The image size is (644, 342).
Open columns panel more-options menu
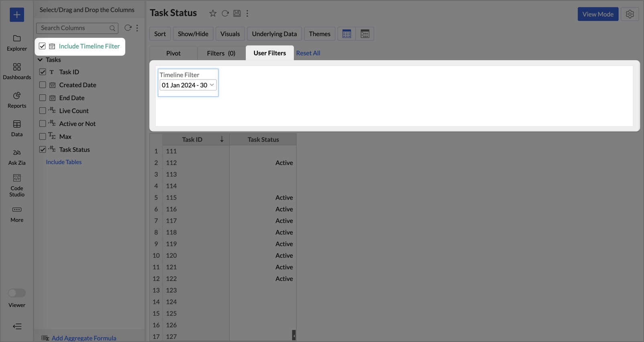pyautogui.click(x=137, y=28)
